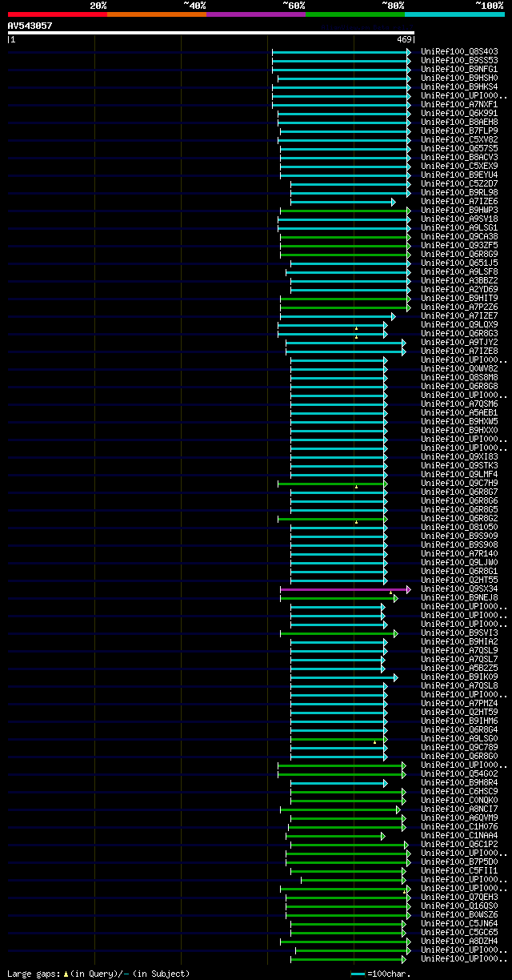Select the UniRef100_A7R140 entry
This screenshot has width=512, height=980.
point(459,553)
